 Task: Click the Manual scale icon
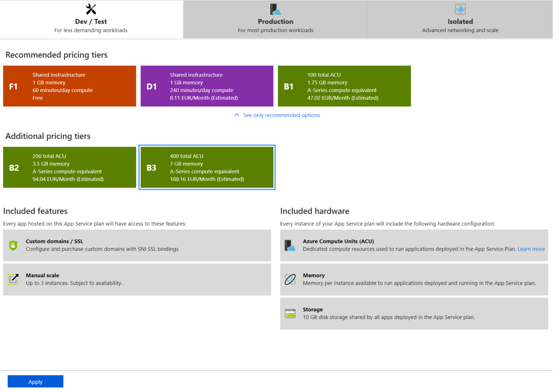(13, 279)
